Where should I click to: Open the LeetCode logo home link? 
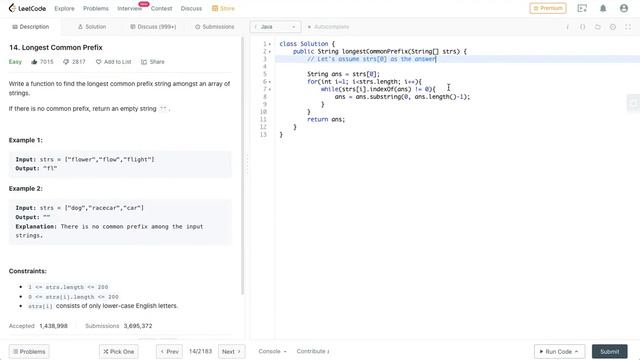tap(27, 8)
